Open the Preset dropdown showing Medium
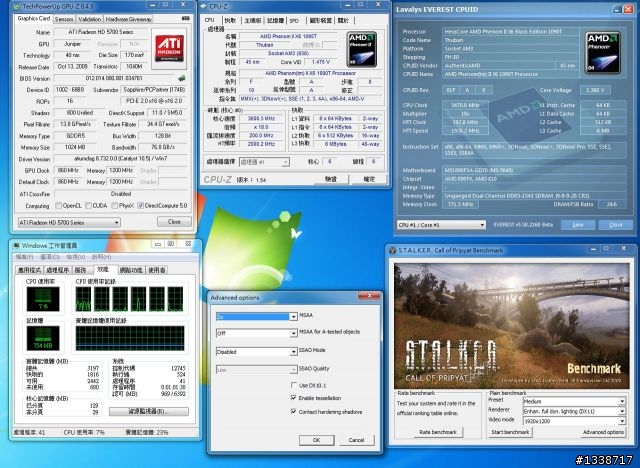The height and width of the screenshot is (468, 640). click(x=574, y=401)
